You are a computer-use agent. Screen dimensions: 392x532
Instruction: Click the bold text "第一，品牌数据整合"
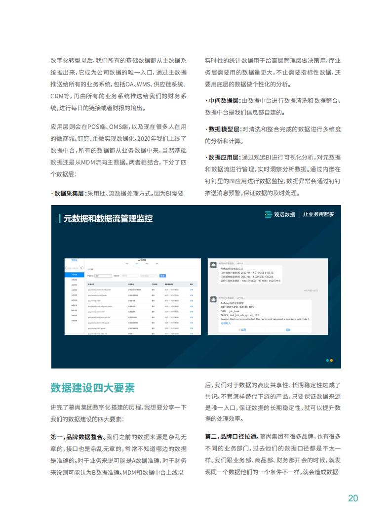coord(77,437)
